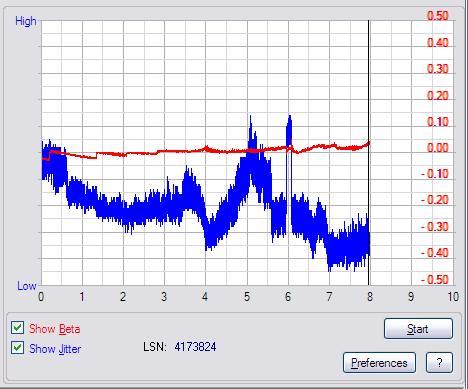This screenshot has width=468, height=389.
Task: Click the black position marker line at 8
Action: (x=368, y=153)
